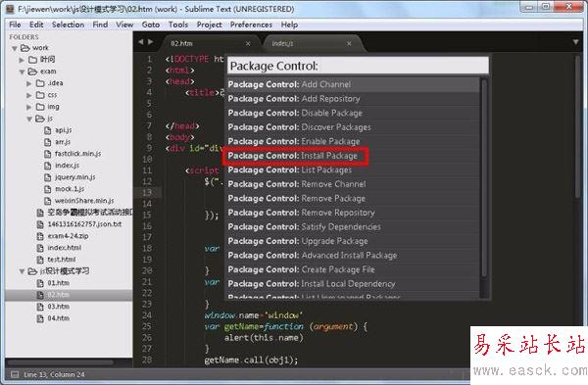Go to previous tab with left arrow
The width and height of the screenshot is (588, 385).
141,42
